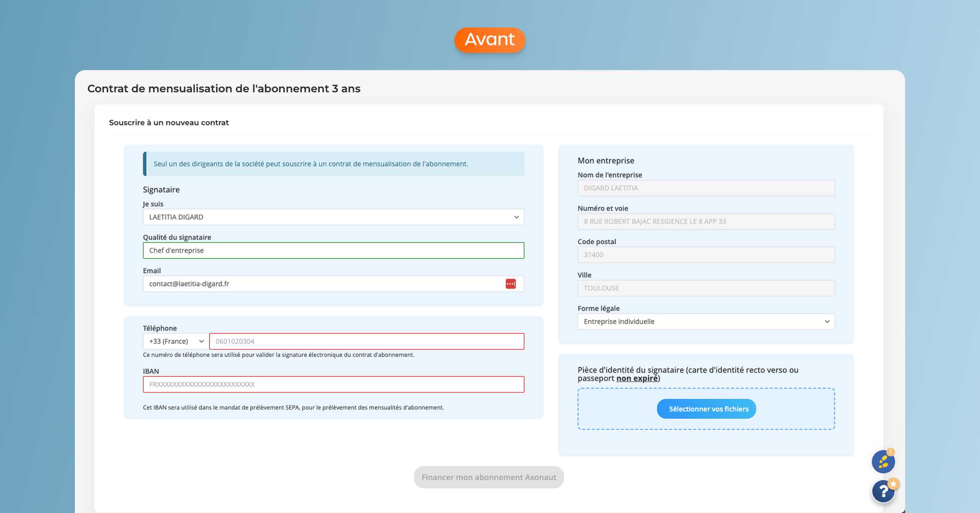The width and height of the screenshot is (980, 513).
Task: Click Sélectionner vos fichiers button
Action: 706,409
